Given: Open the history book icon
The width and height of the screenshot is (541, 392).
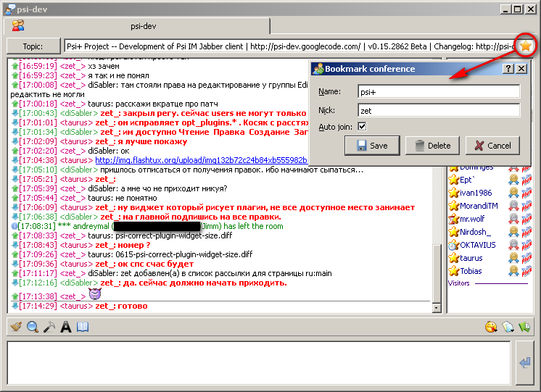Looking at the screenshot, I should (82, 327).
